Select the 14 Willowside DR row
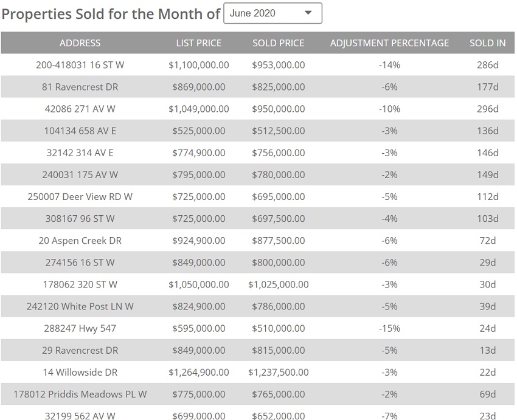 pos(80,372)
